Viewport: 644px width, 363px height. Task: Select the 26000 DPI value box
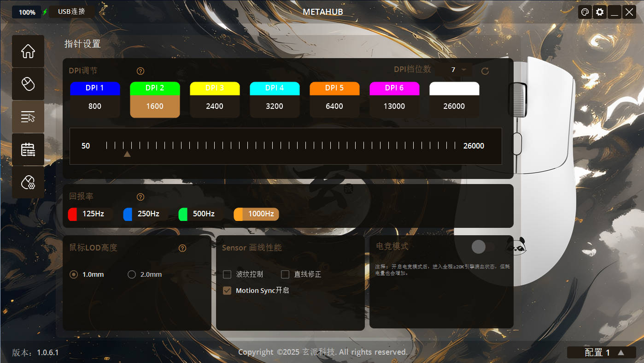coord(454,107)
